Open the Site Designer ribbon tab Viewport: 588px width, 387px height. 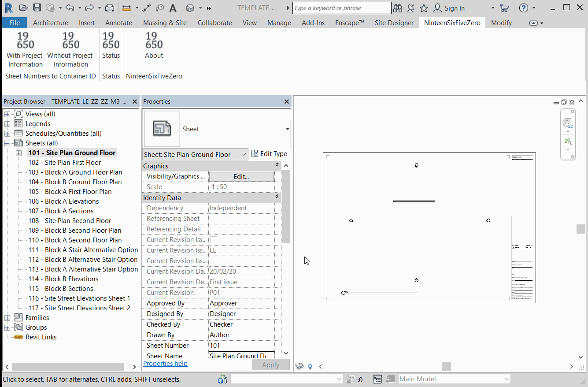[394, 23]
